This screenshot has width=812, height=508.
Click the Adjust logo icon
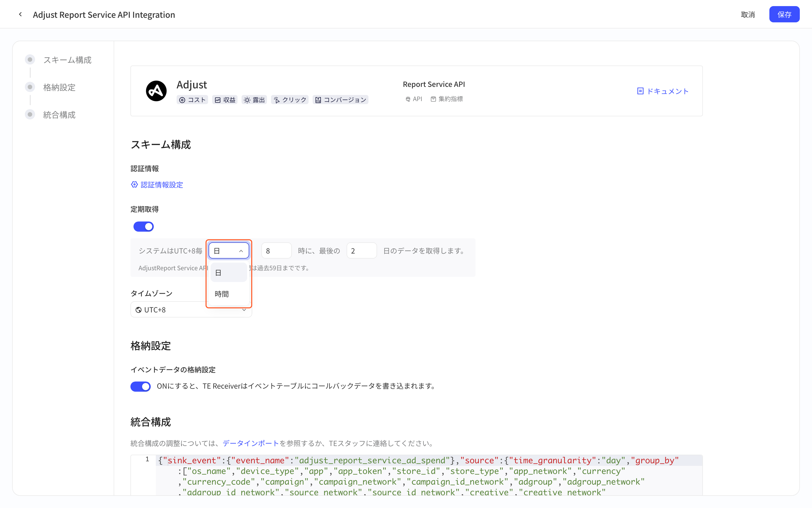point(156,91)
